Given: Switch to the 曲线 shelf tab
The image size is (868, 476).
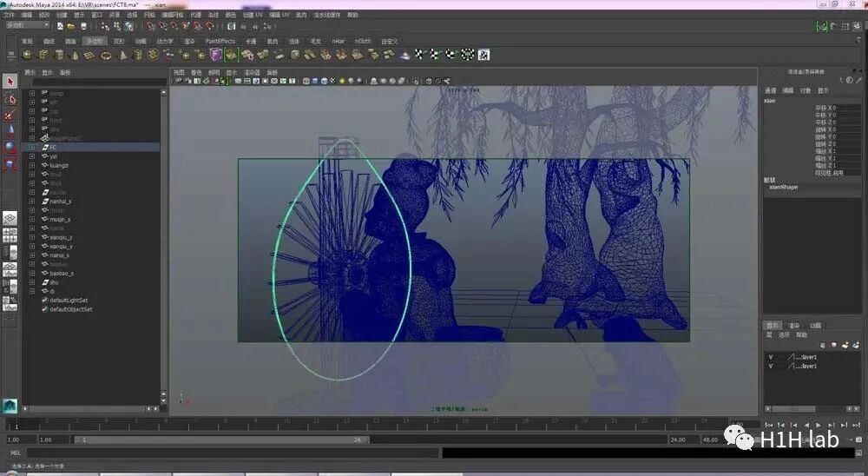Looking at the screenshot, I should click(x=49, y=41).
